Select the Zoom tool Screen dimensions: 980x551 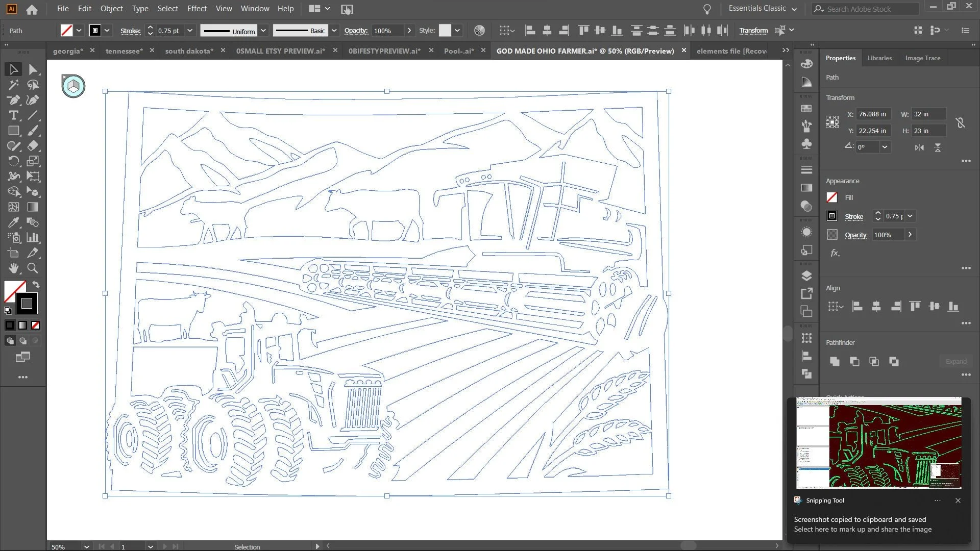33,268
